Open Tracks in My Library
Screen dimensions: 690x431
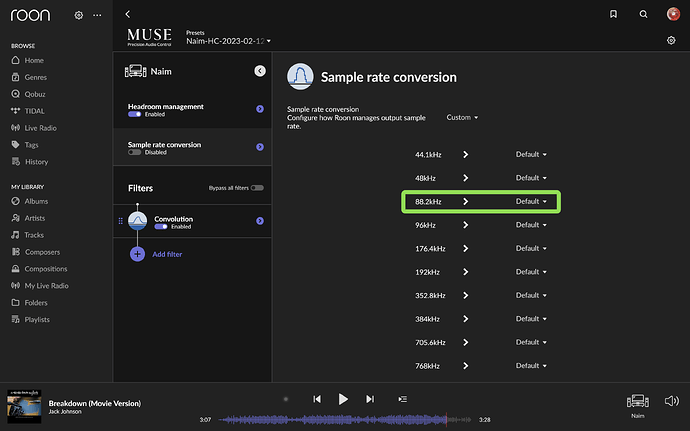coord(27,235)
